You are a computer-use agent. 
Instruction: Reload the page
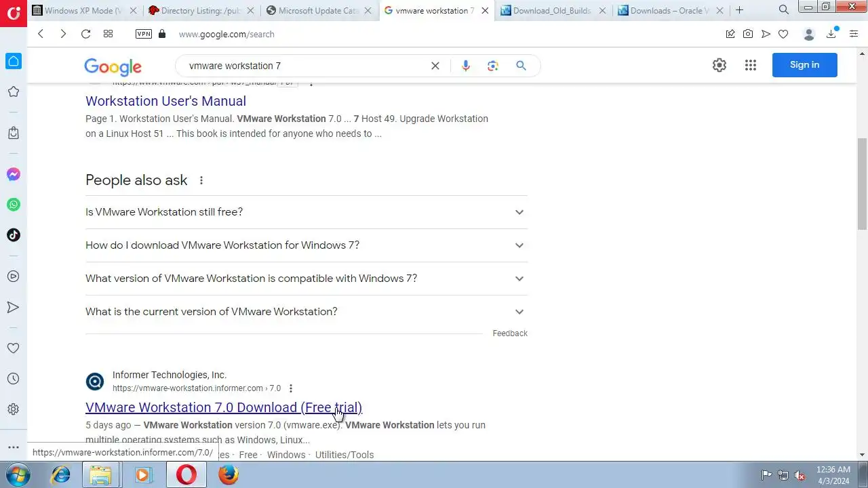85,34
